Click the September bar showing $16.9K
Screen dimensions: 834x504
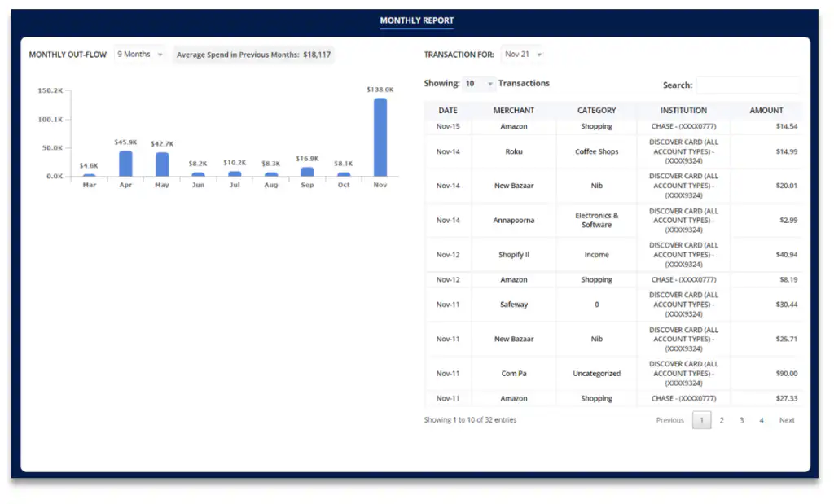tap(307, 172)
